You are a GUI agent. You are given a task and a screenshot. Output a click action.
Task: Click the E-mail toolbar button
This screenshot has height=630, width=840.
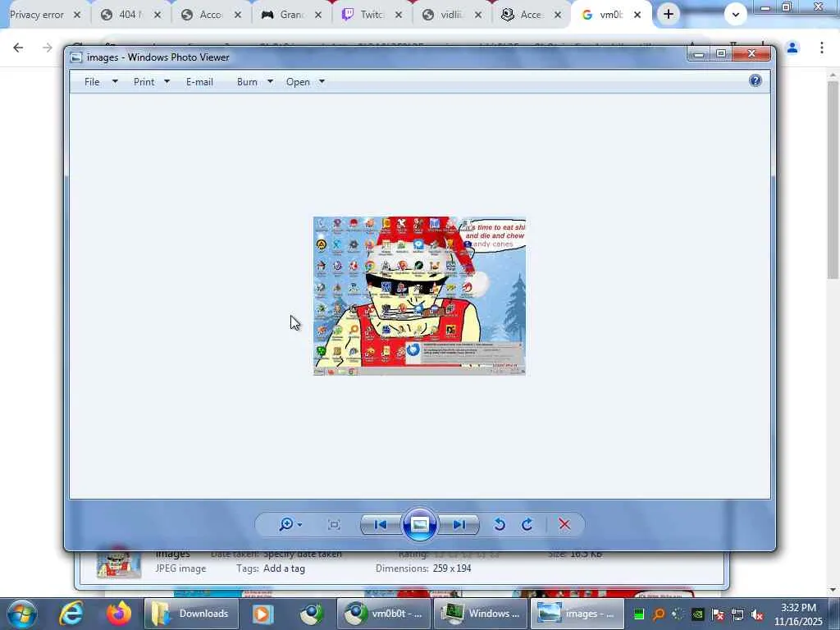pyautogui.click(x=200, y=82)
